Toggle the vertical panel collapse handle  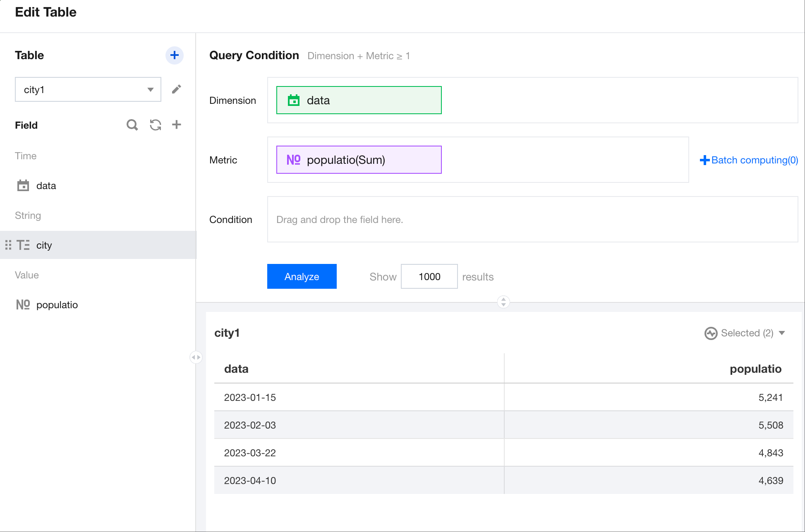pyautogui.click(x=503, y=302)
